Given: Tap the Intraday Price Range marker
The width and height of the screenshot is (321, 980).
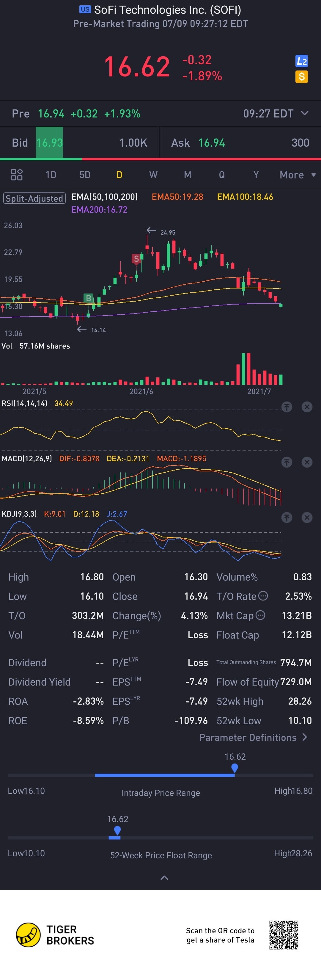Looking at the screenshot, I should pos(235,768).
